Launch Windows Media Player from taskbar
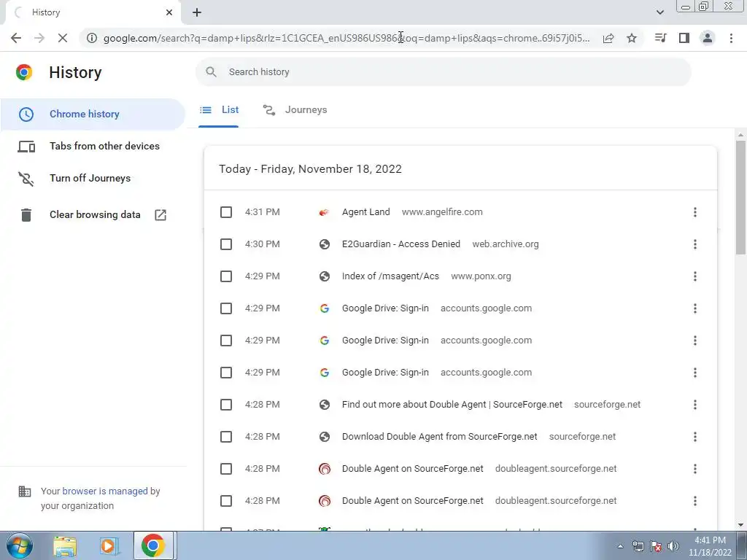Viewport: 747px width, 560px height. 109,546
